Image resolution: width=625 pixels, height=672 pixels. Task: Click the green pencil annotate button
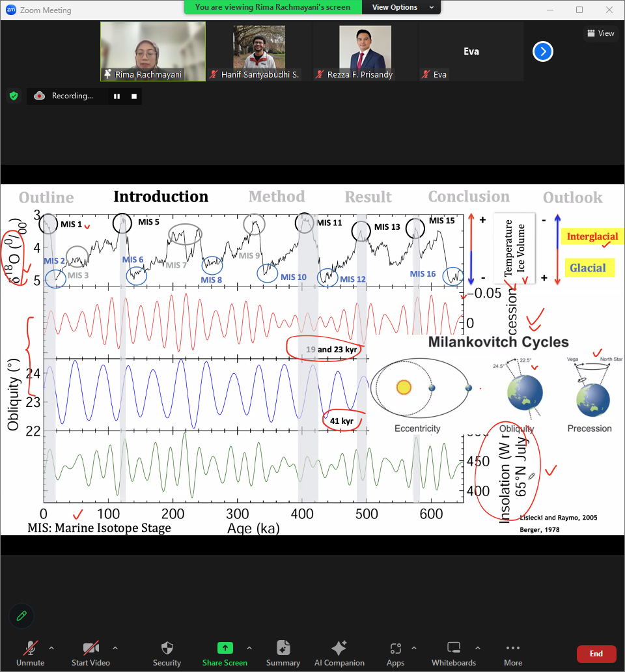point(21,615)
